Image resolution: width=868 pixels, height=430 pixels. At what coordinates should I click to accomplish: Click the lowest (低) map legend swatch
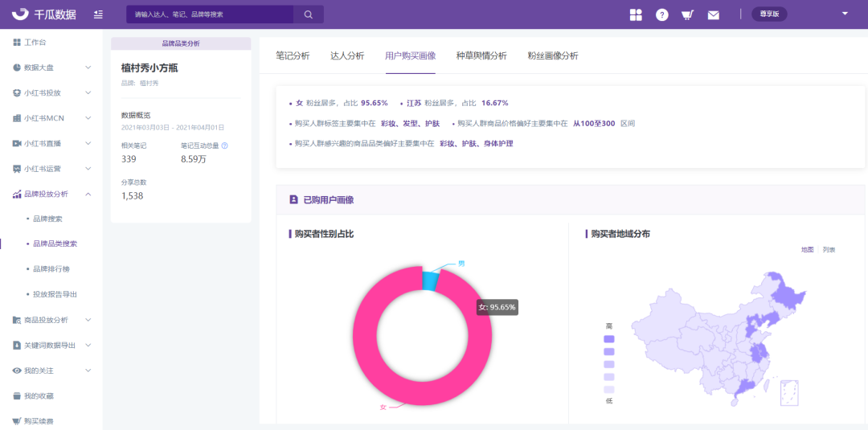pyautogui.click(x=609, y=389)
